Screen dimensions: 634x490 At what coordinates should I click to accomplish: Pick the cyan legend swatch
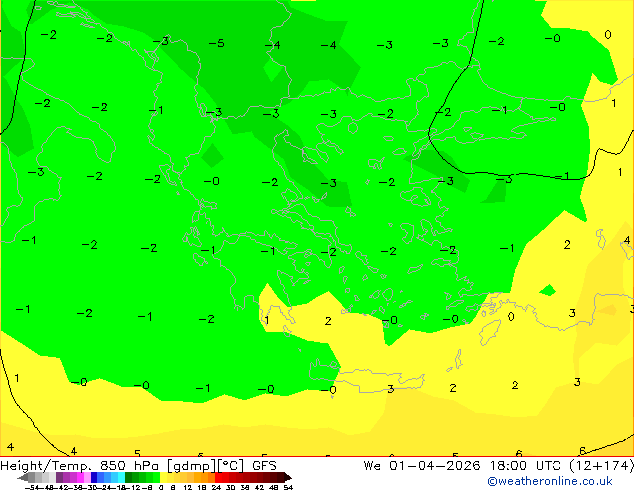121,477
